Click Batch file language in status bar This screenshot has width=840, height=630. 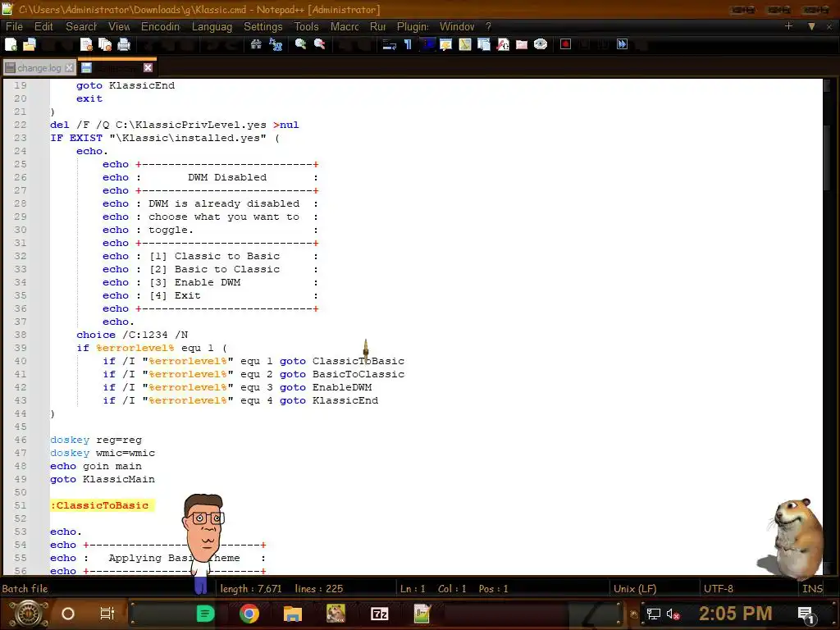tap(25, 589)
